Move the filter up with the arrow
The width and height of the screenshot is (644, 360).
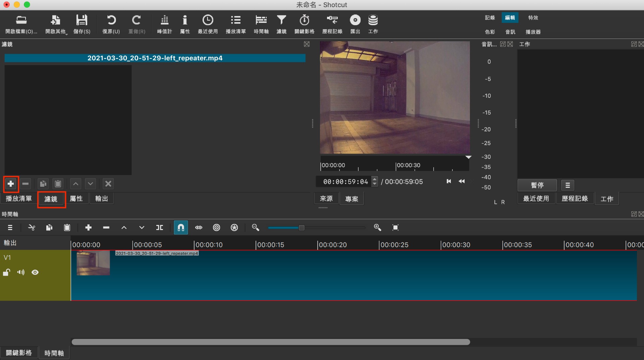[76, 184]
